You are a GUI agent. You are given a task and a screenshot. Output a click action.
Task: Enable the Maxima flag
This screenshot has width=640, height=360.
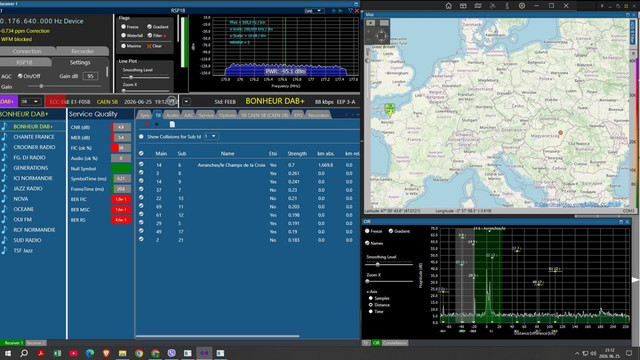click(x=123, y=46)
